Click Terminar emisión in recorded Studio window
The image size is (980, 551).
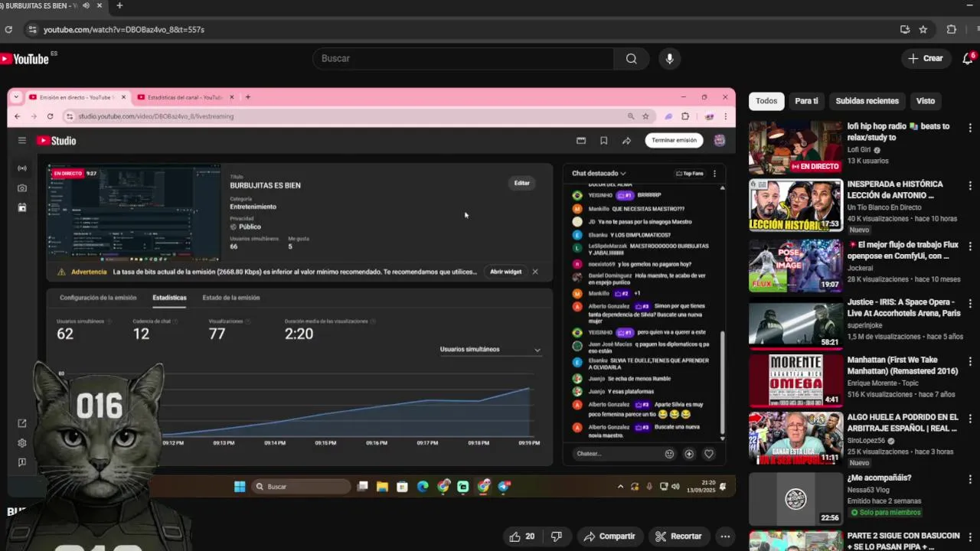click(x=674, y=140)
